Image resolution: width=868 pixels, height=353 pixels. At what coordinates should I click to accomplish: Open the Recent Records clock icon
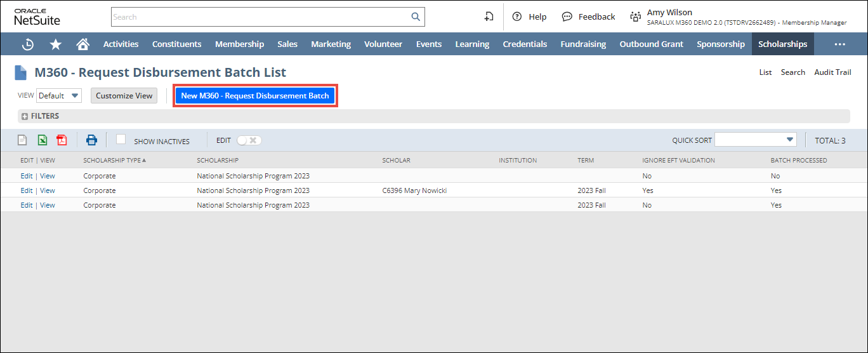(x=28, y=44)
